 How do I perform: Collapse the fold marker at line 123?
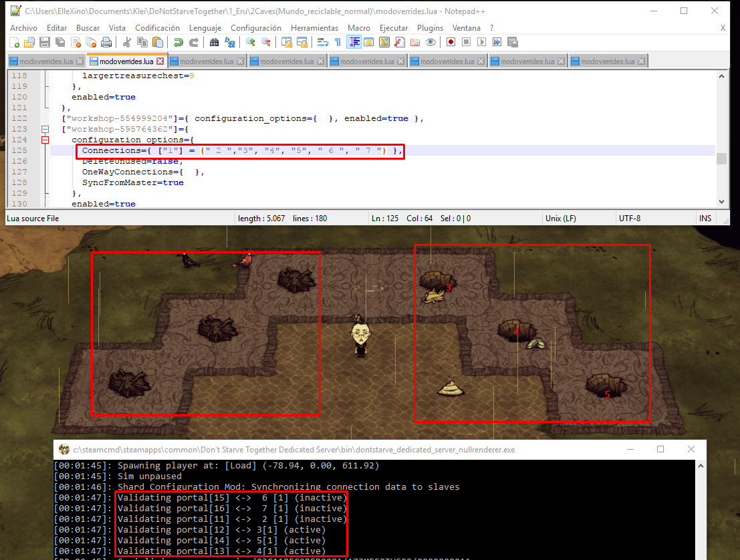tap(45, 129)
